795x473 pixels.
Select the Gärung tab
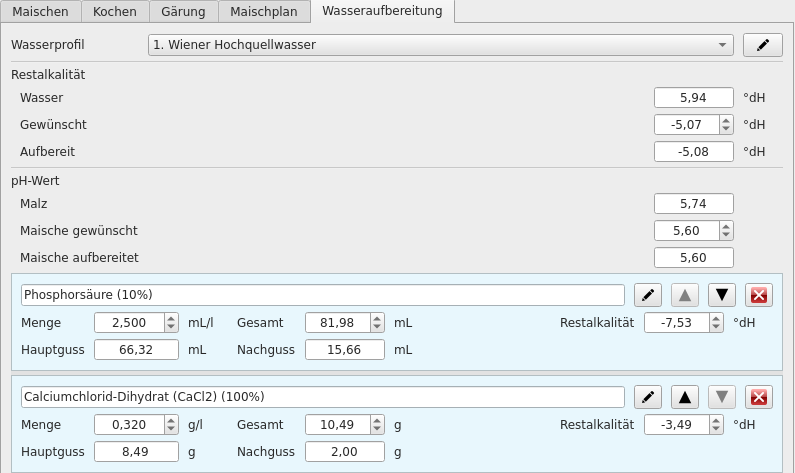[x=183, y=12]
